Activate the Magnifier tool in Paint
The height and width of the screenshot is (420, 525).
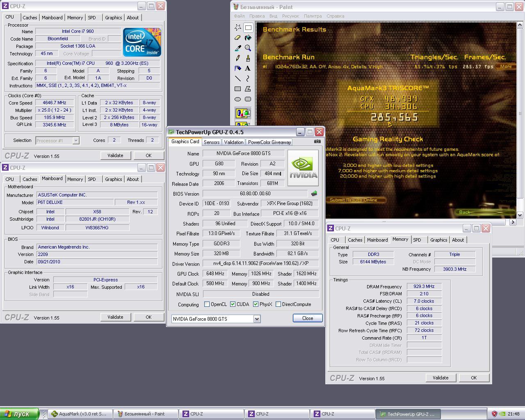tap(248, 48)
